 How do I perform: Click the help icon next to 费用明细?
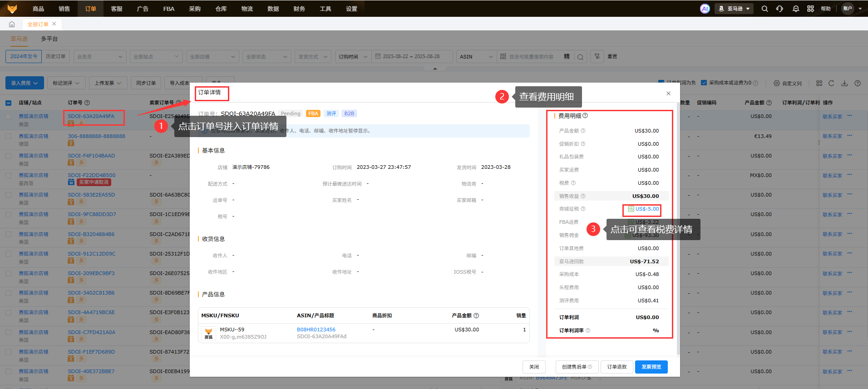pyautogui.click(x=585, y=116)
